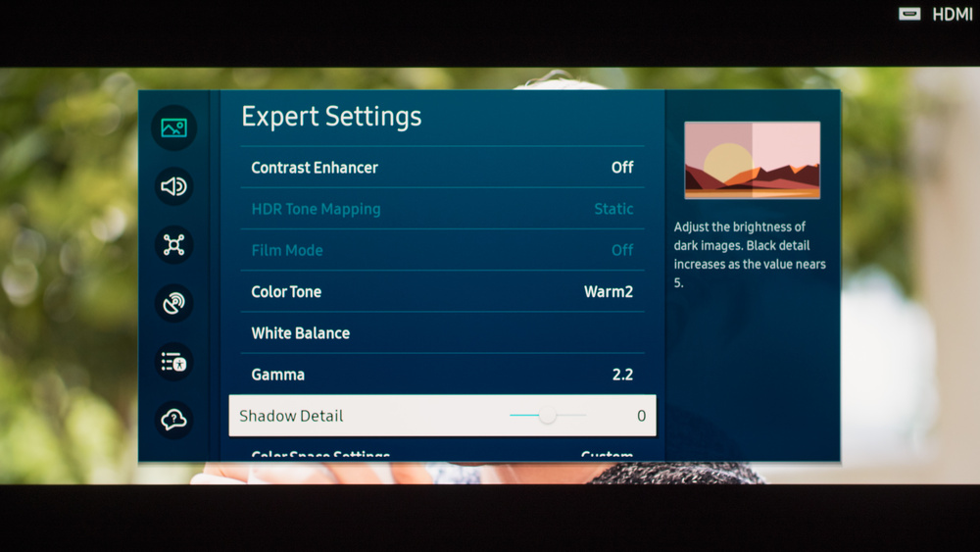
Task: Toggle the Film Mode Off value
Action: click(622, 250)
